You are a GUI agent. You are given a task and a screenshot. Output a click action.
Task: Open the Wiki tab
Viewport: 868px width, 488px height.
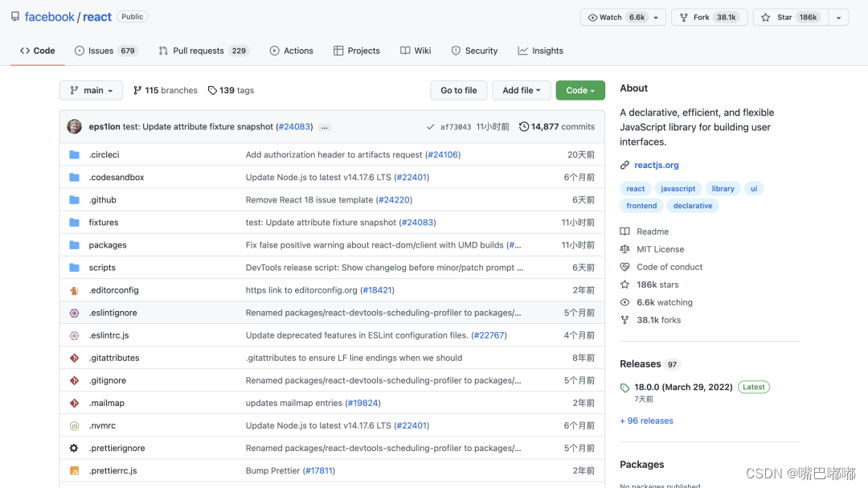(416, 51)
